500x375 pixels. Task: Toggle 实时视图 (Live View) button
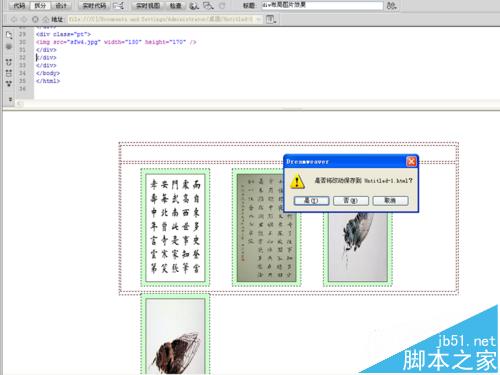pyautogui.click(x=148, y=5)
